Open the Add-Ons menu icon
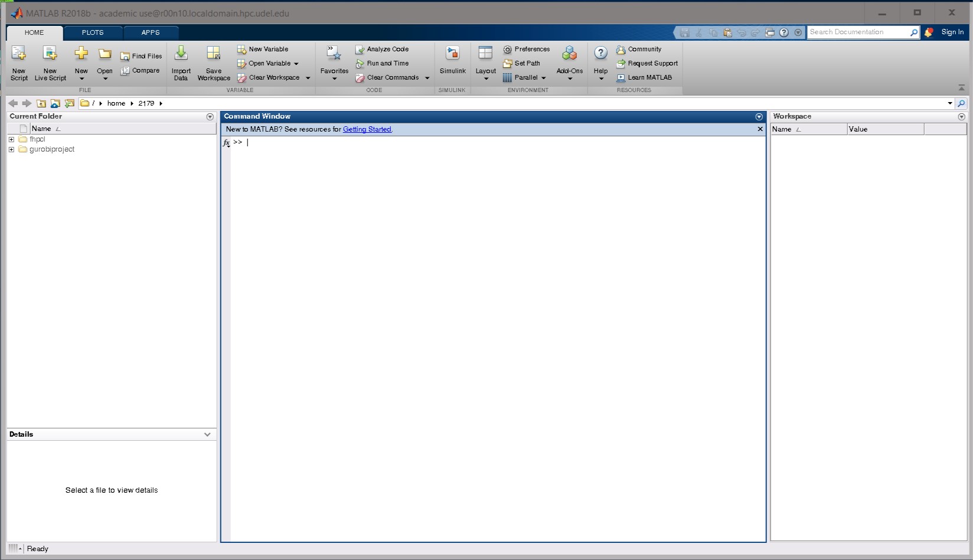 pos(569,54)
